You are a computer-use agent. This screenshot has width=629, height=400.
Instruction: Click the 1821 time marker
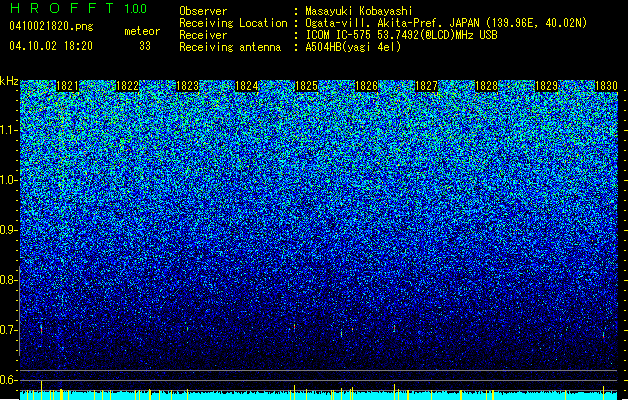point(67,86)
